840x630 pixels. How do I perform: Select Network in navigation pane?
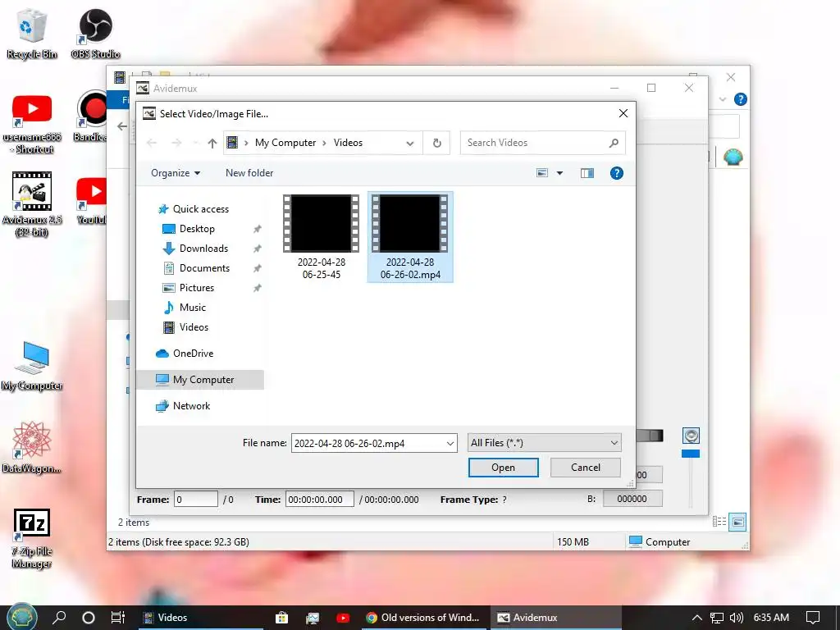191,406
